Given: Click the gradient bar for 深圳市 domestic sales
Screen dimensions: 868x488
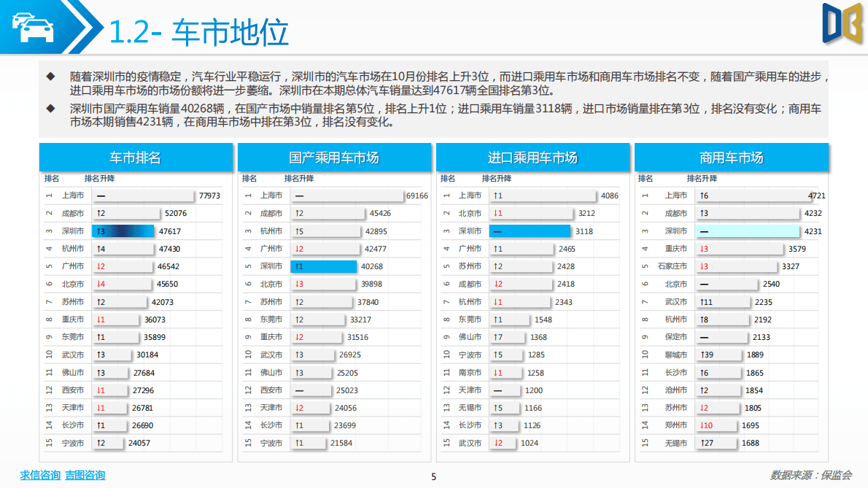Looking at the screenshot, I should 322,266.
